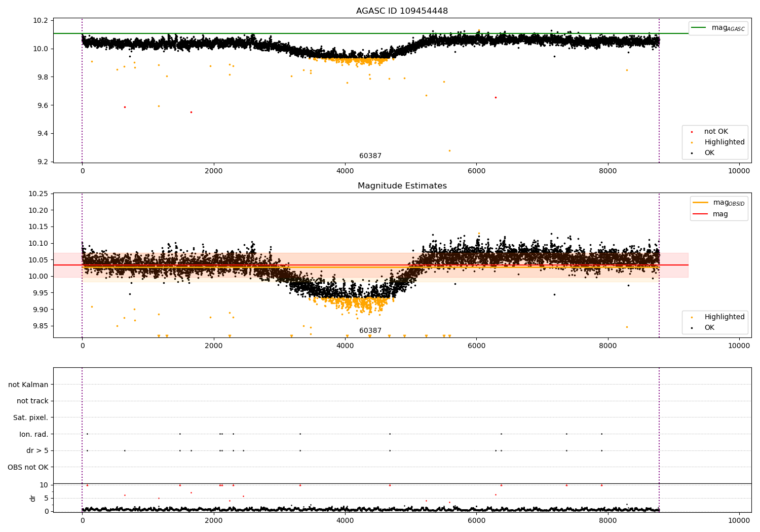Click the 10.25 y-tick on middle plot
The image size is (760, 532).
38,194
